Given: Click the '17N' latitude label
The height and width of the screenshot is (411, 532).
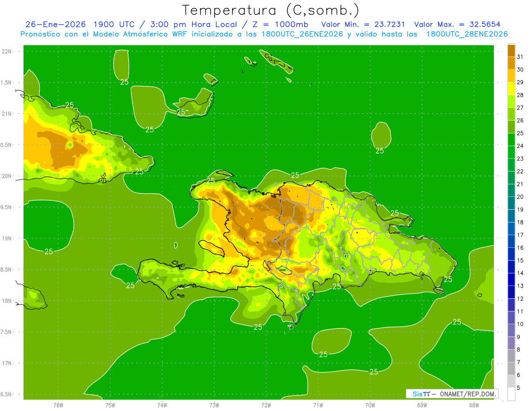Looking at the screenshot, I should [x=7, y=363].
